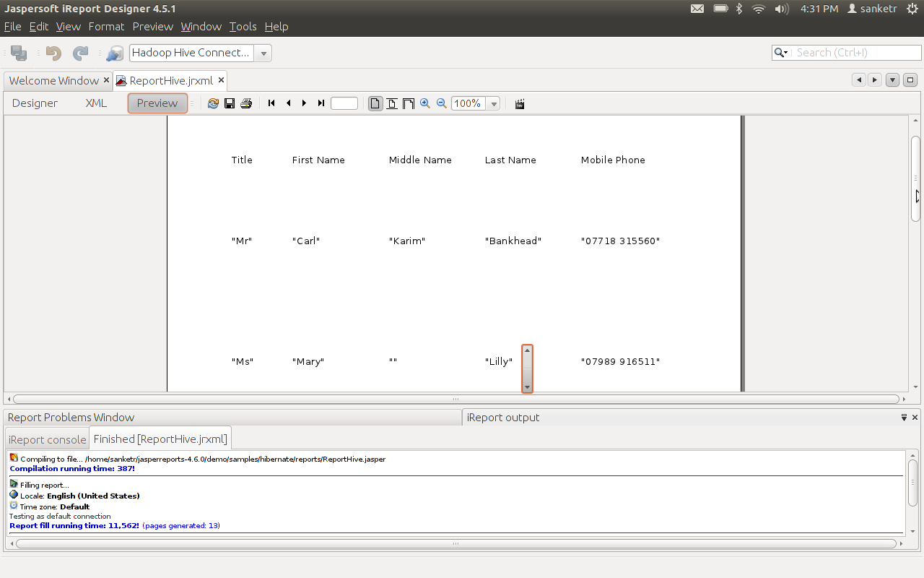Enable fit width view mode
This screenshot has width=924, height=578.
[x=408, y=103]
